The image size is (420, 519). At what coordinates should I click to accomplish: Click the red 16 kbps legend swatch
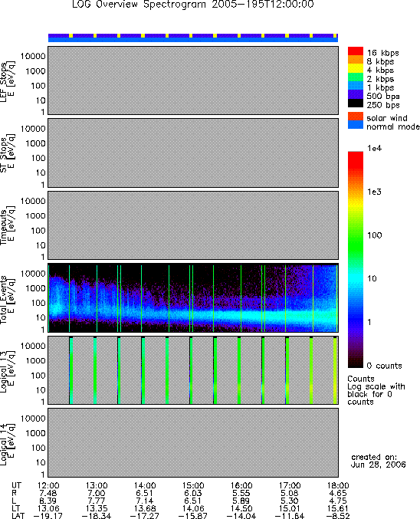pyautogui.click(x=356, y=51)
